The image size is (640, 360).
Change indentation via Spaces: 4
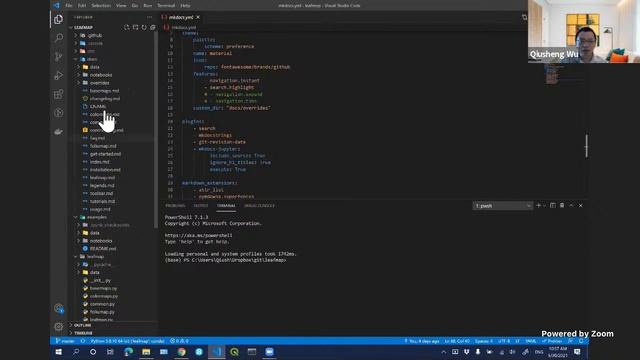coord(484,341)
